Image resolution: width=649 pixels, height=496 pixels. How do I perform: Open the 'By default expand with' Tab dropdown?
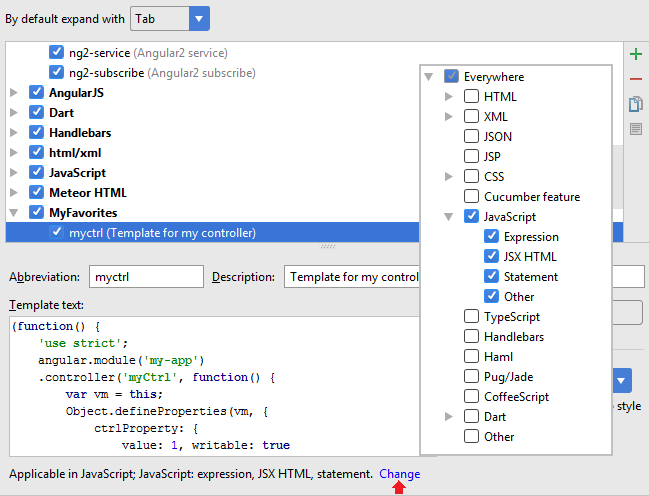coord(169,18)
